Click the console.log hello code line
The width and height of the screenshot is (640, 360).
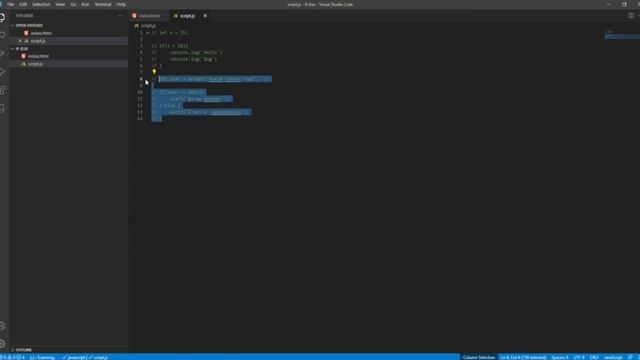187,52
